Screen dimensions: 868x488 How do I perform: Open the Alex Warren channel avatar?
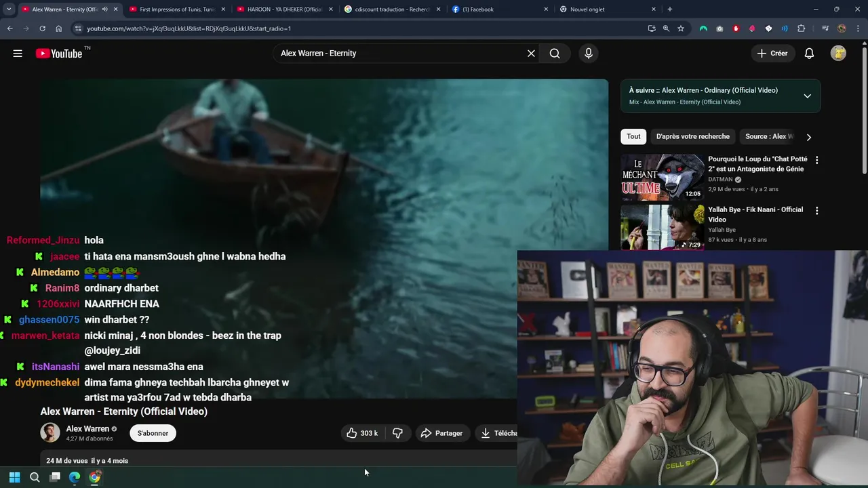tap(50, 432)
